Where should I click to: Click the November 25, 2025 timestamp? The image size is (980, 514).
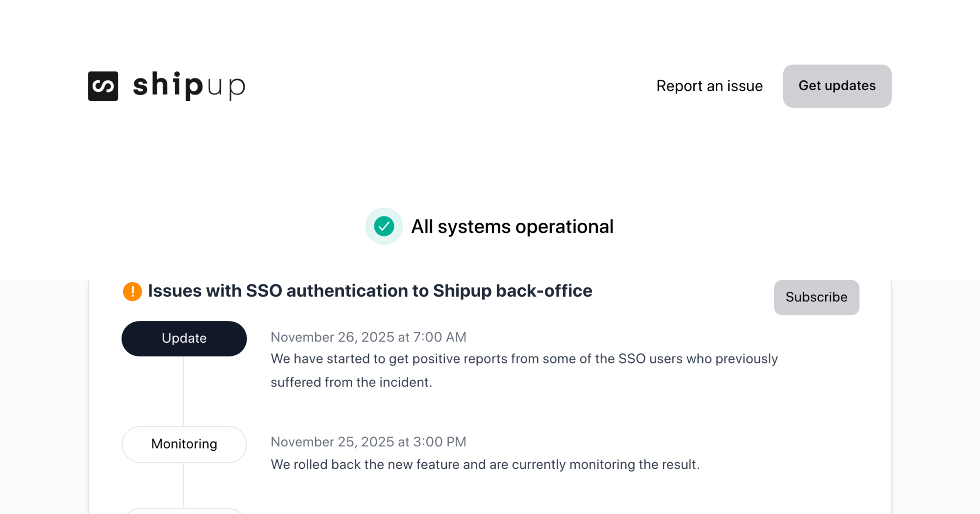click(x=368, y=442)
